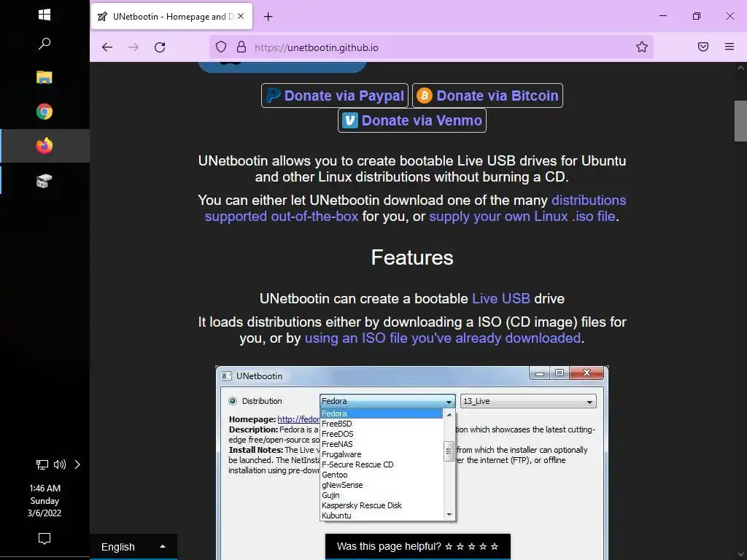
Task: Choose FreeBSD in the distribution list
Action: pos(337,424)
